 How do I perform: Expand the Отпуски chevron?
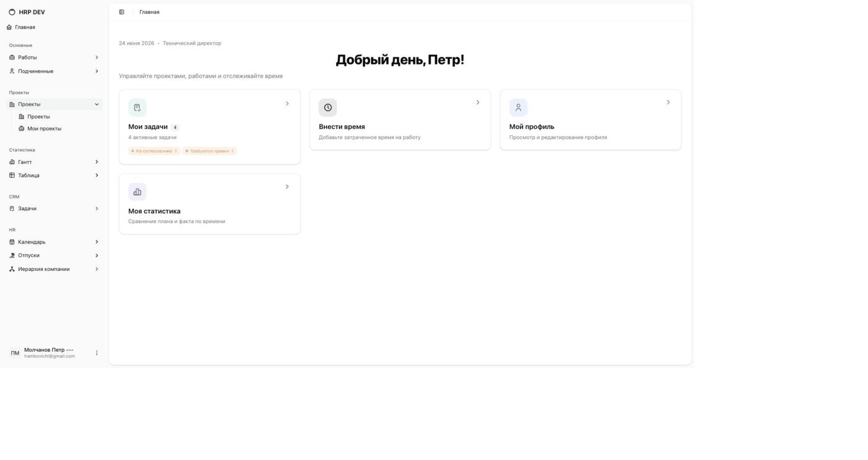tap(97, 255)
